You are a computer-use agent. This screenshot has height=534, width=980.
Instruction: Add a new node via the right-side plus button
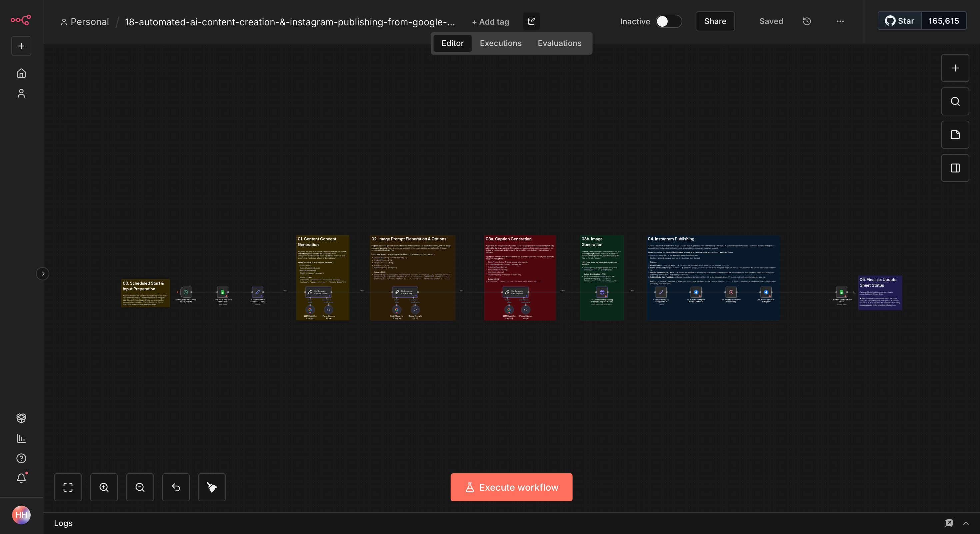[955, 68]
